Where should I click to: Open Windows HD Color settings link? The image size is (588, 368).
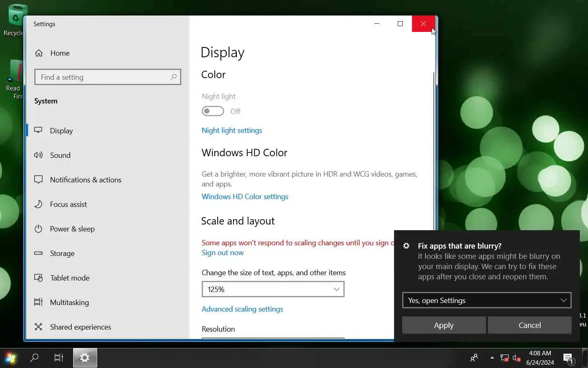[245, 197]
